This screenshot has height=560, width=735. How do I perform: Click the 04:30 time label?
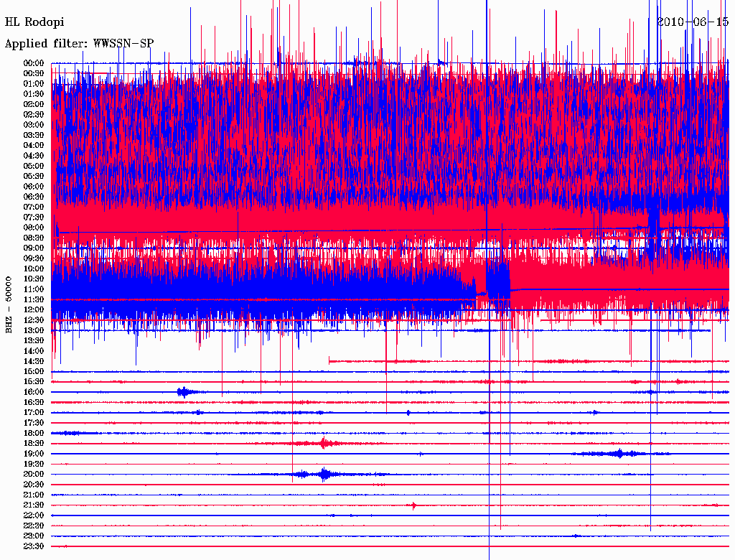pyautogui.click(x=34, y=156)
